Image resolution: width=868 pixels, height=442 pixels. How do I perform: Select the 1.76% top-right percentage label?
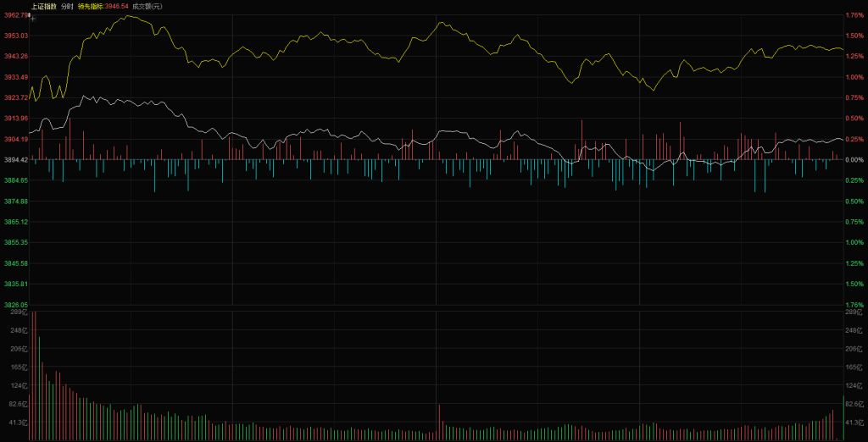click(855, 15)
